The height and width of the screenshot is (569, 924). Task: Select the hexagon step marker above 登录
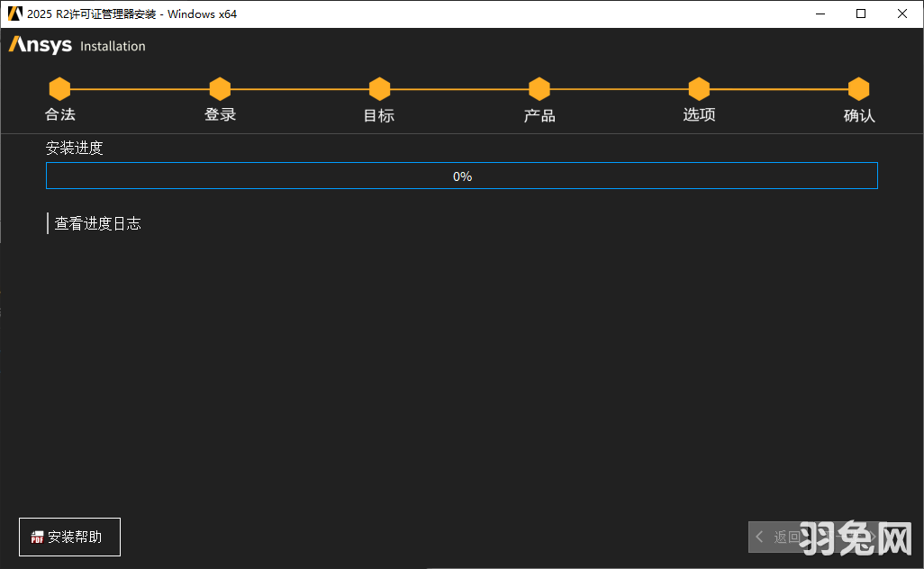[x=220, y=89]
